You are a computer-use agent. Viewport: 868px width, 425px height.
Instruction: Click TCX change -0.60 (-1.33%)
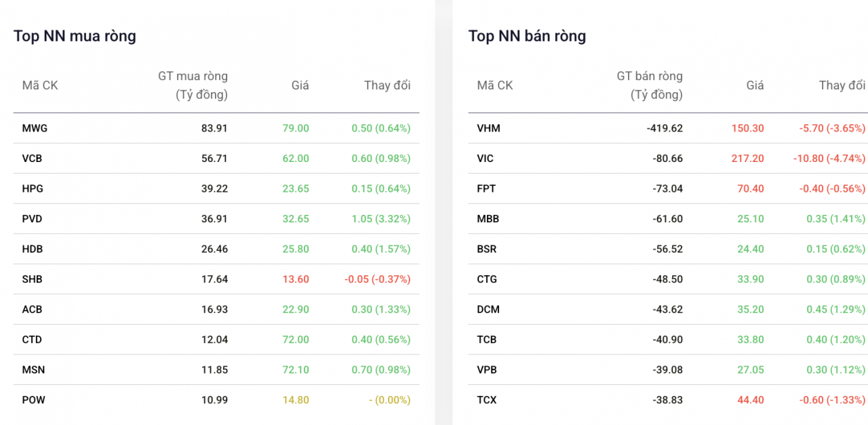point(833,400)
